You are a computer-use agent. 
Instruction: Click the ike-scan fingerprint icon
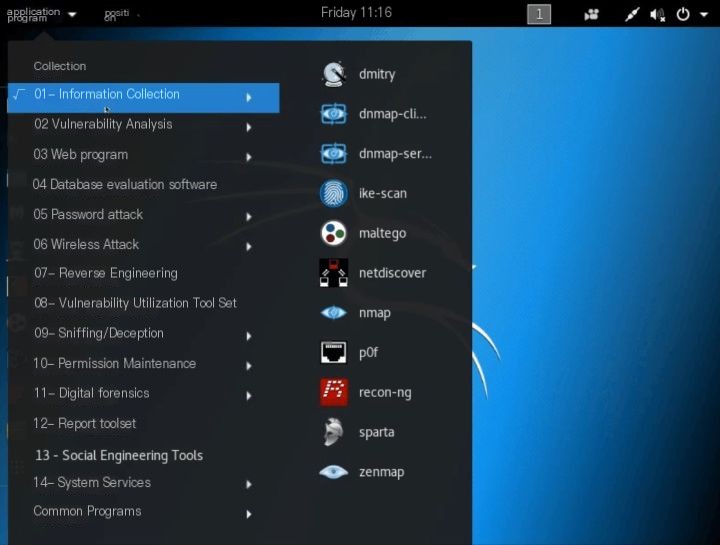(x=334, y=193)
